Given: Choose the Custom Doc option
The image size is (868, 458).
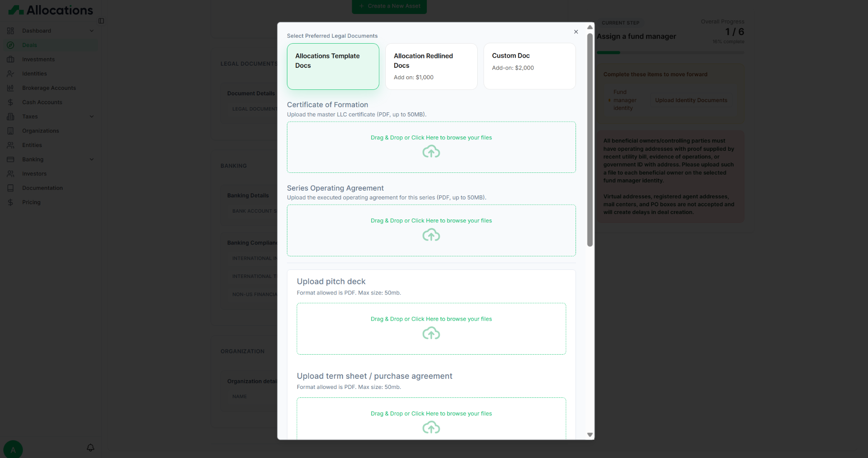Looking at the screenshot, I should pyautogui.click(x=529, y=67).
